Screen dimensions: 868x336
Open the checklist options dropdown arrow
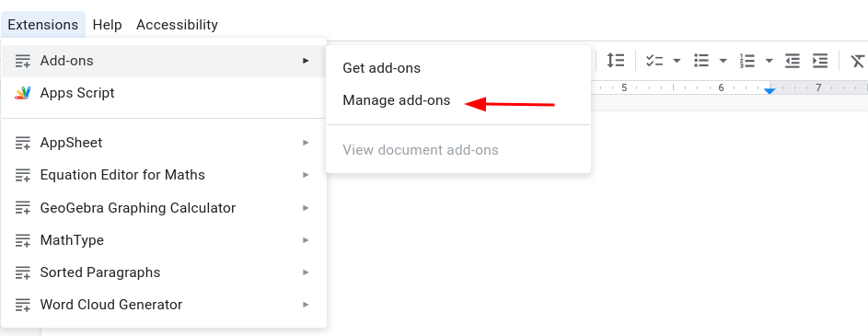tap(677, 61)
